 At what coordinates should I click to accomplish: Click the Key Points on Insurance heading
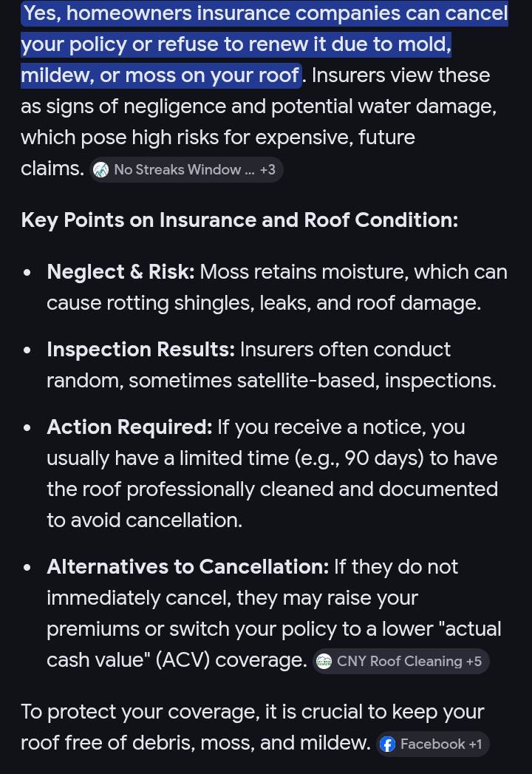click(239, 220)
